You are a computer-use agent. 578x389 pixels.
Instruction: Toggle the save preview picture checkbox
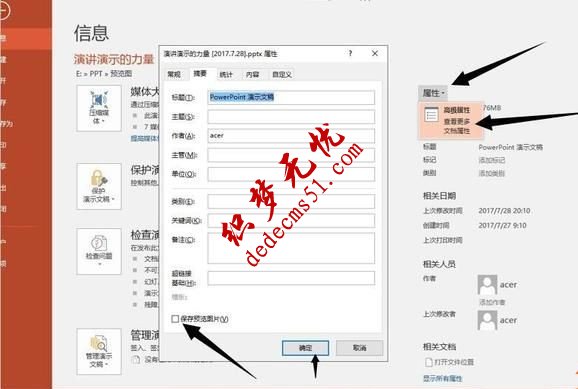(175, 319)
